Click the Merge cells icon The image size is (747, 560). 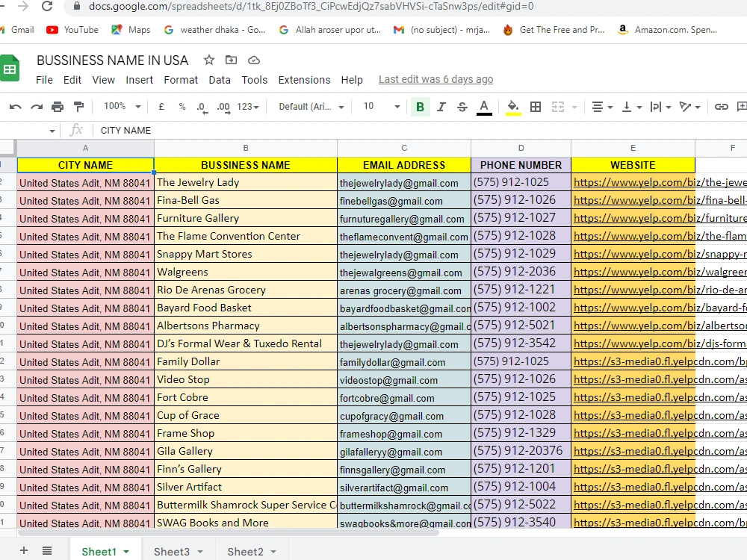(558, 107)
